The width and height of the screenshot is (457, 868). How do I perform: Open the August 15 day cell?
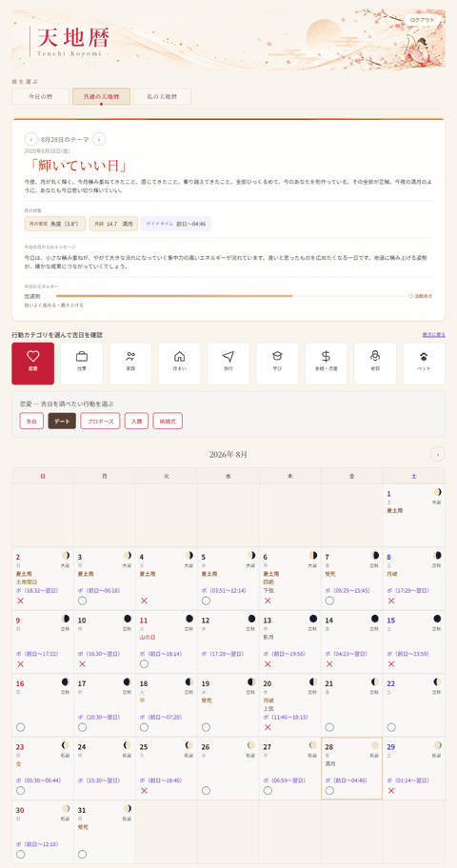pos(414,642)
